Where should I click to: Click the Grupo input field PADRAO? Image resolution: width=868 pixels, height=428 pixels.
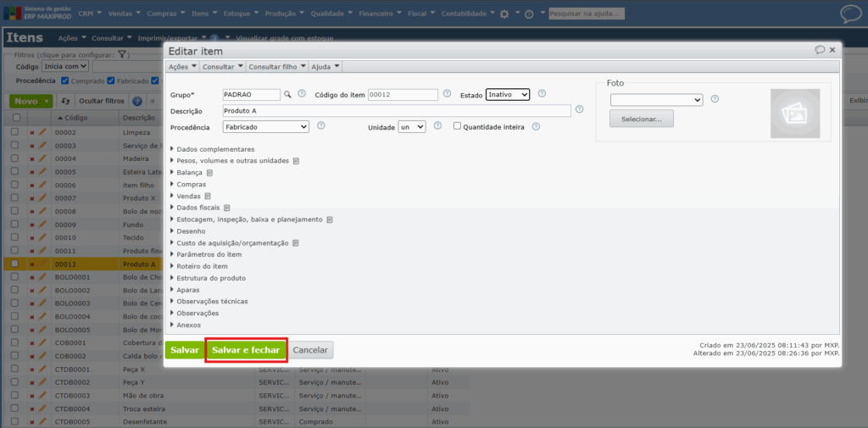pos(252,95)
